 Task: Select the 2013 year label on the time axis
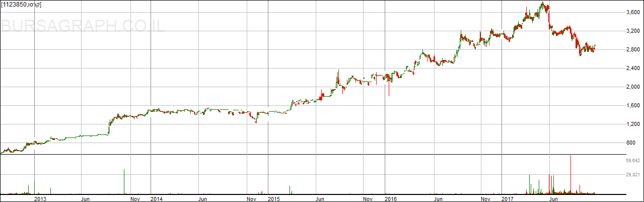click(40, 199)
